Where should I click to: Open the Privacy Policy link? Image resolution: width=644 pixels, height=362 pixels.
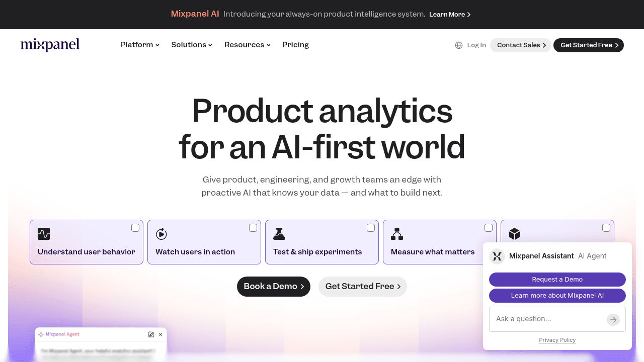[x=557, y=340]
